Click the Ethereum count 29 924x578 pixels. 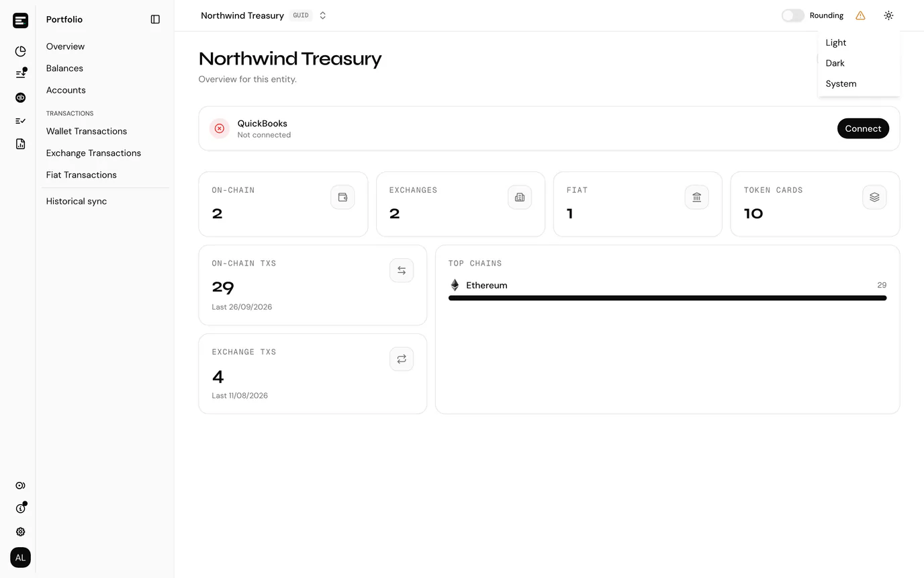(x=882, y=285)
